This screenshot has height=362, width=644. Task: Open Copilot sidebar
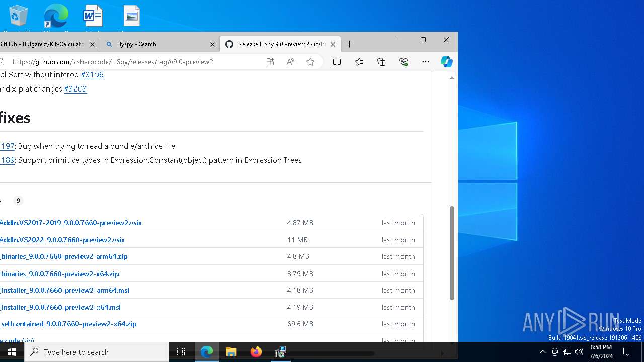pyautogui.click(x=446, y=62)
